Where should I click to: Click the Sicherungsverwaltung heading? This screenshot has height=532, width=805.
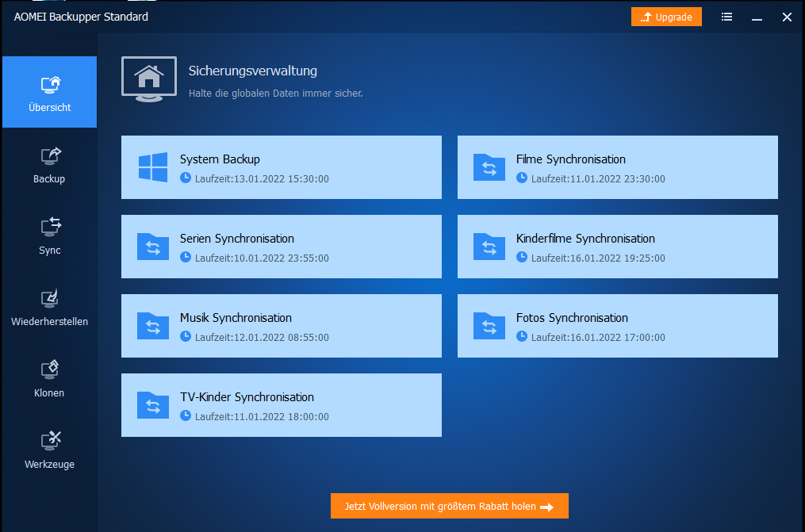(252, 71)
